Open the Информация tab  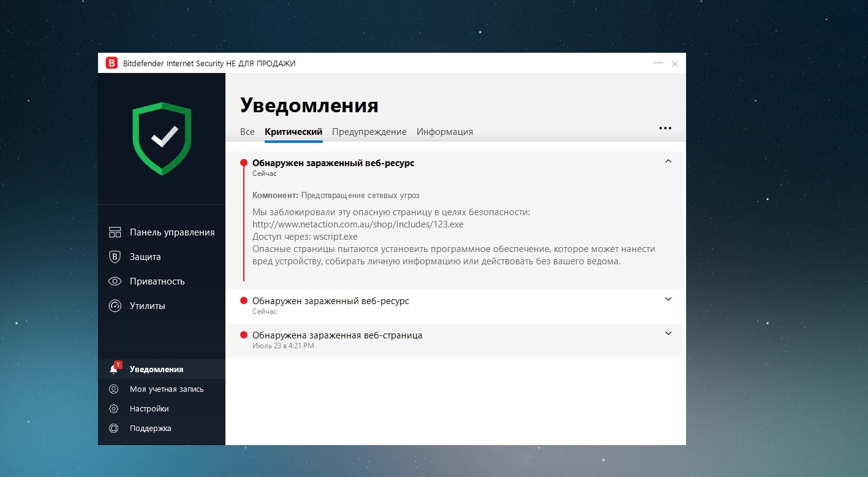coord(445,132)
